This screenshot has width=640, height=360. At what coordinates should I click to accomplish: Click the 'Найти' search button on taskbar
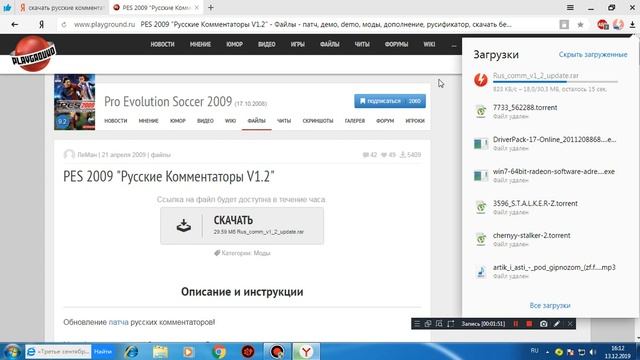click(x=103, y=351)
